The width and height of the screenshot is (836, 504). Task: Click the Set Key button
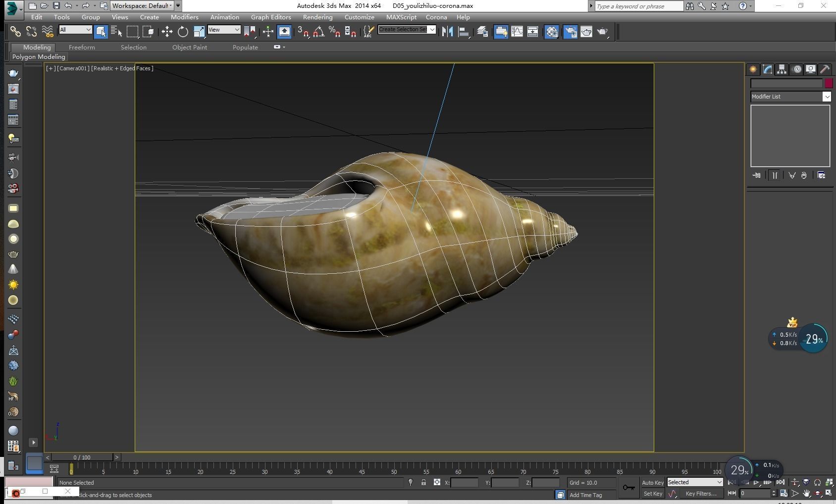point(652,494)
